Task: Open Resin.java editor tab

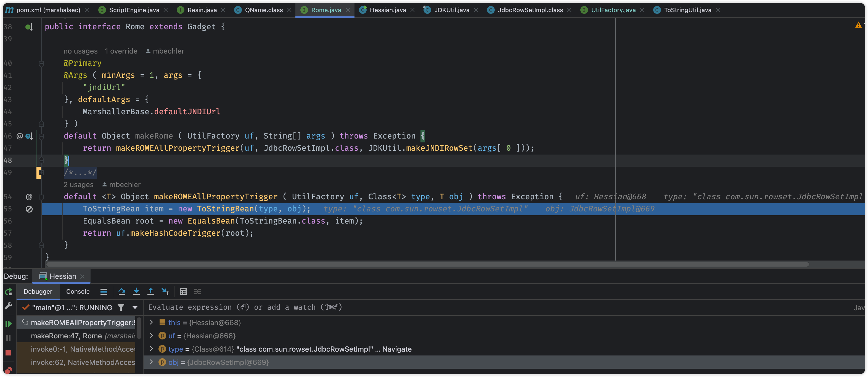Action: point(202,10)
